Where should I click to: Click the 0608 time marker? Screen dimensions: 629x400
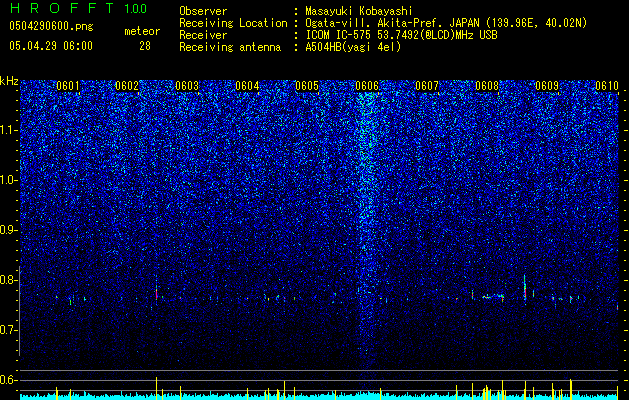487,86
